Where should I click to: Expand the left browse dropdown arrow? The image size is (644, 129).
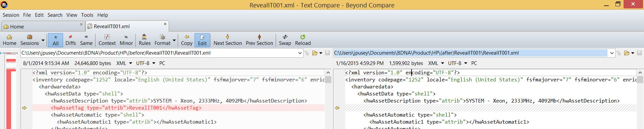[321, 53]
